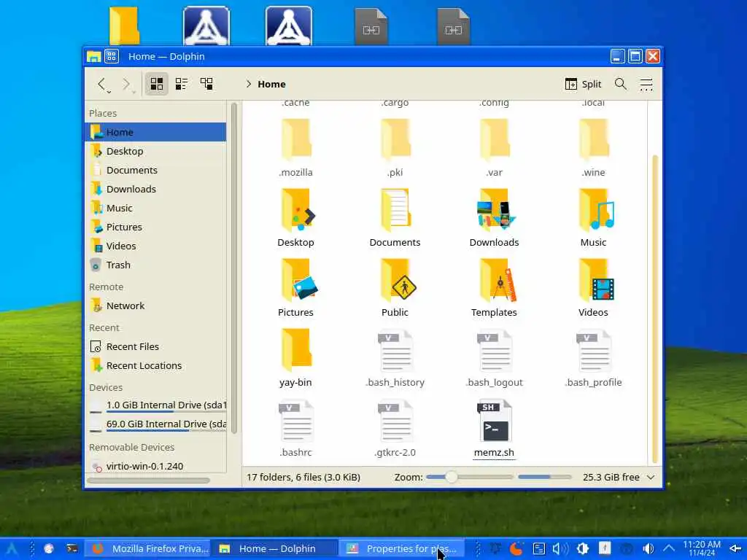
Task: Switch to Compact view mode
Action: pos(182,85)
